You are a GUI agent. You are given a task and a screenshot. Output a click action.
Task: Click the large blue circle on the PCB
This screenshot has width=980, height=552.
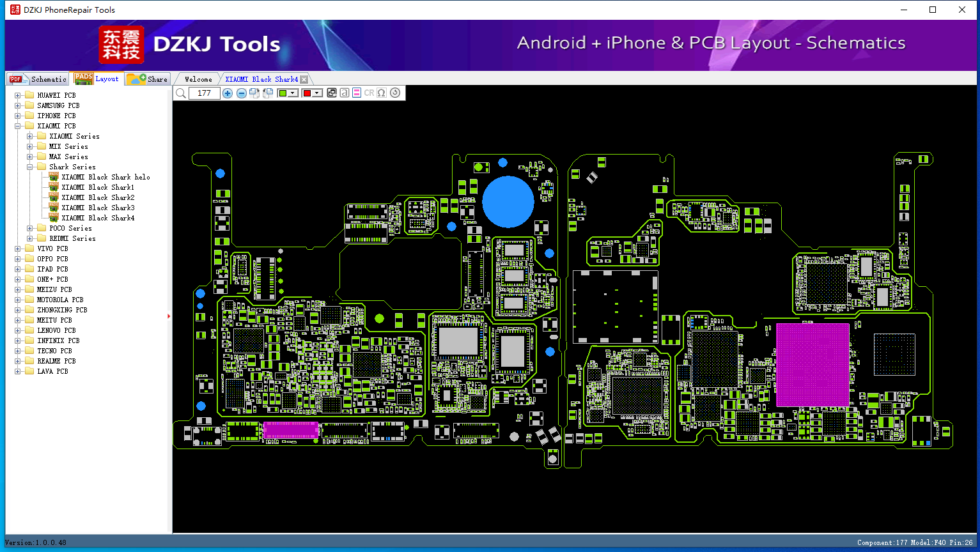pyautogui.click(x=508, y=202)
